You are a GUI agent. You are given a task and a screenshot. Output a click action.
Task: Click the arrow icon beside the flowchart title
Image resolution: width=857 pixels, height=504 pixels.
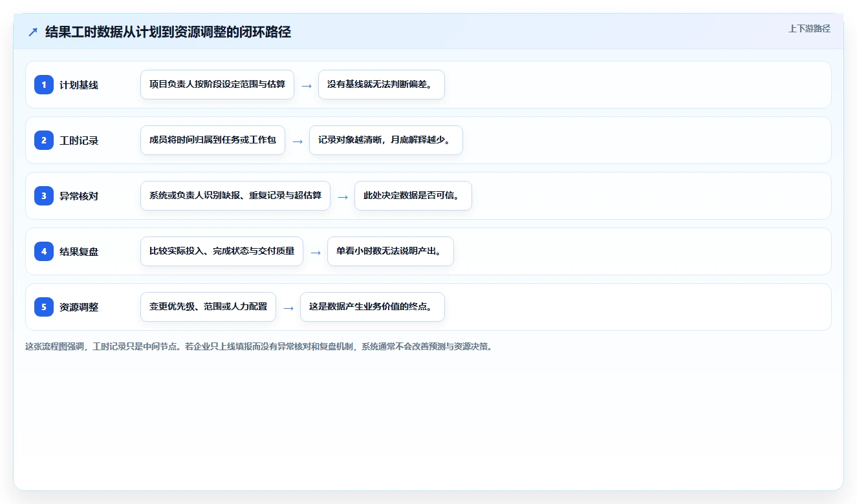[33, 32]
